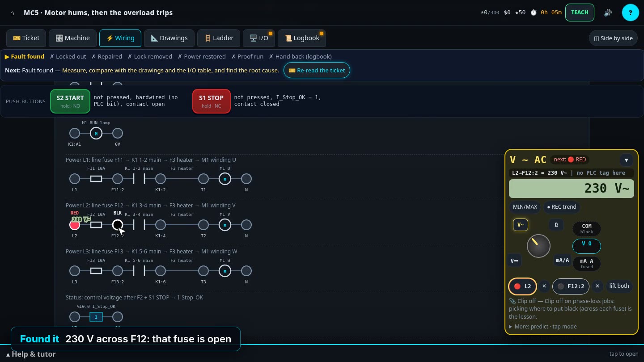Click Re-read the ticket

click(317, 70)
